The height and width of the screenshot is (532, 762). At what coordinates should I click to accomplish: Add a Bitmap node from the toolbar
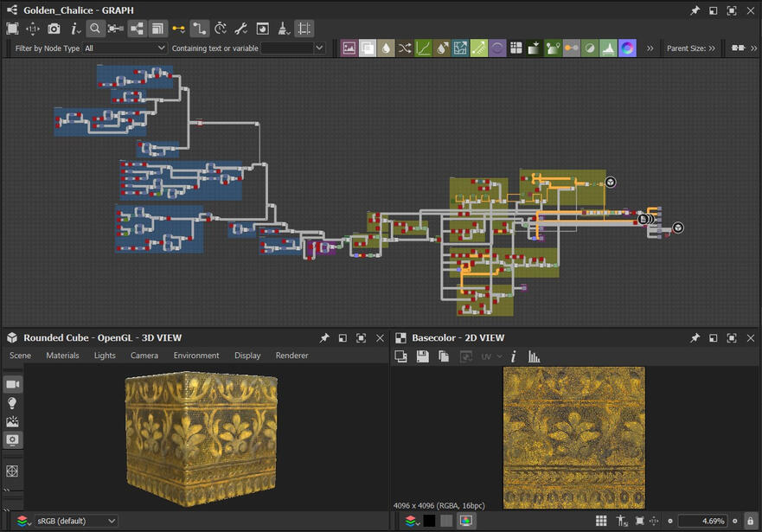[x=349, y=48]
